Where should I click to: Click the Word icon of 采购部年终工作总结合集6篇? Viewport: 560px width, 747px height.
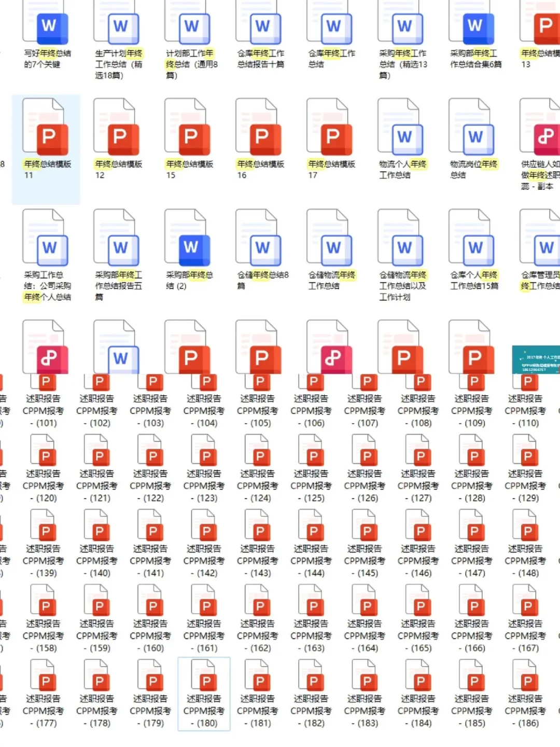tap(472, 21)
